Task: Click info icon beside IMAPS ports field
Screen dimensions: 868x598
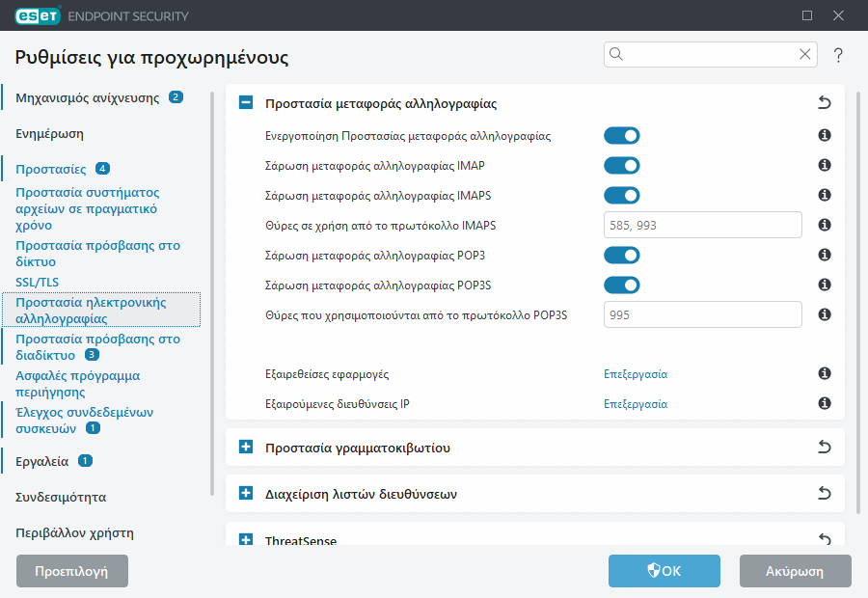Action: click(x=825, y=225)
